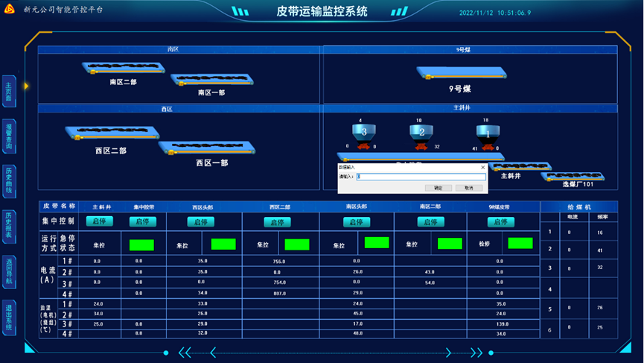Screen dimensions: 644x363
Task: Click the 主斜井 short conveyor belt graphic
Action: pos(520,166)
